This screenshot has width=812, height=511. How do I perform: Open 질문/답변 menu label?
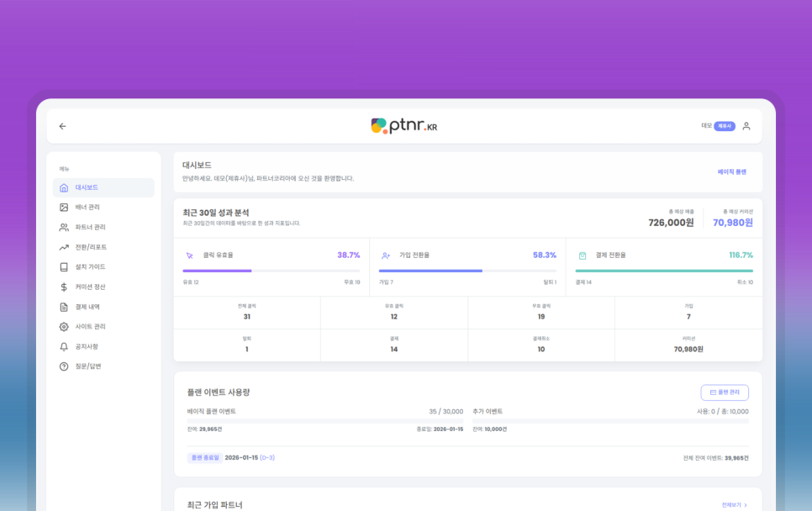point(88,366)
